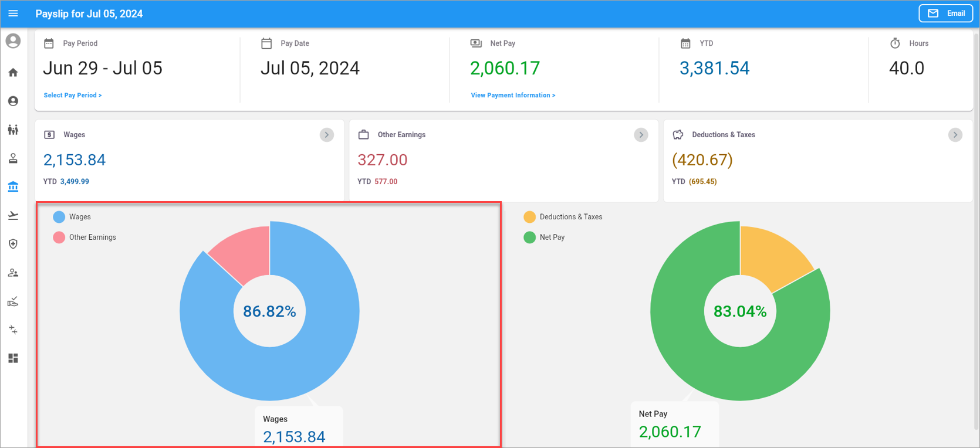Open the stamp icon in sidebar
This screenshot has width=980, height=448.
tap(13, 158)
